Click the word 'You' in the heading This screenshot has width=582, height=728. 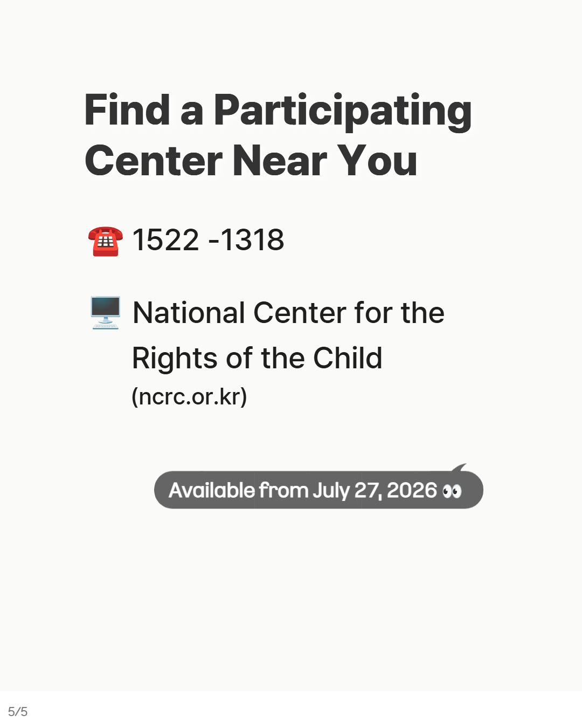click(x=377, y=161)
